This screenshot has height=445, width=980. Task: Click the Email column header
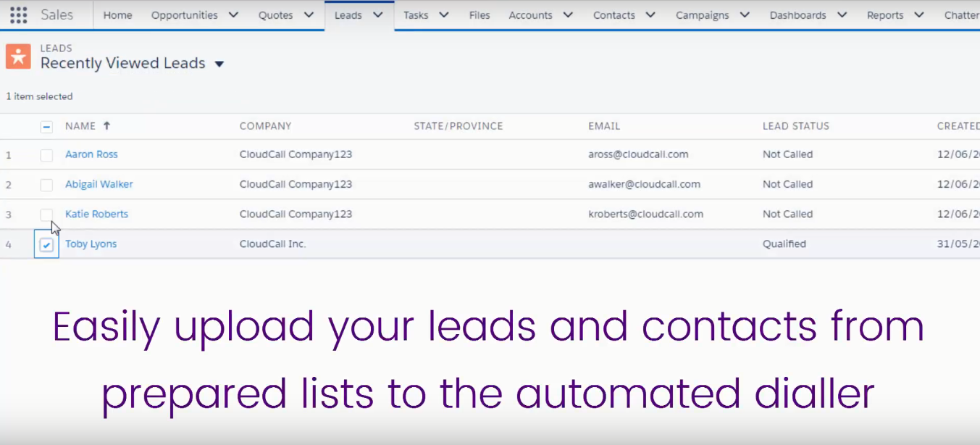pos(604,126)
